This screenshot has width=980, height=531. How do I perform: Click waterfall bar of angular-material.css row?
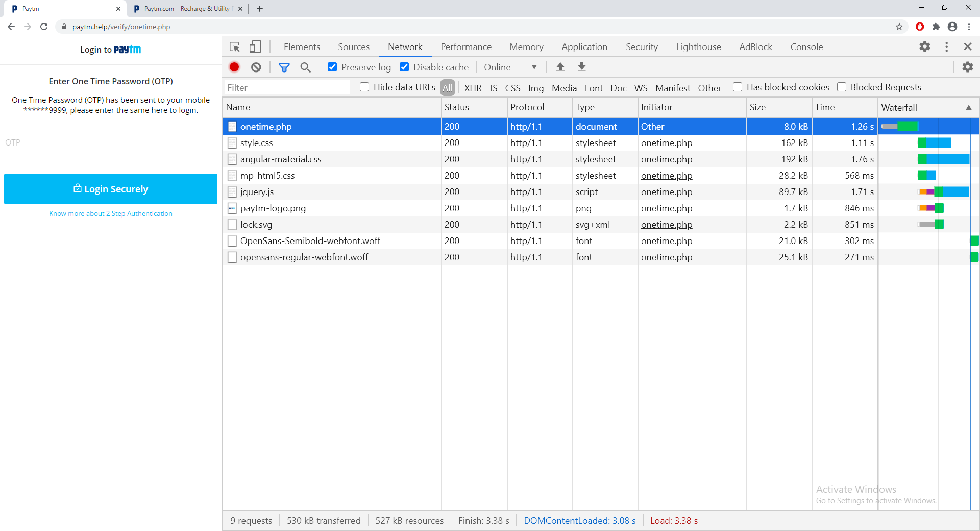[944, 159]
